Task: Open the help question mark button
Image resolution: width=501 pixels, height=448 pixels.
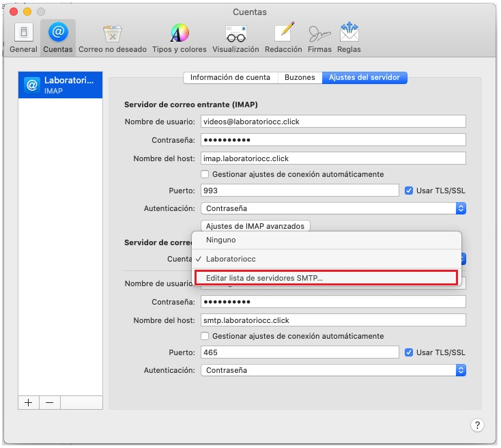Action: pos(477,425)
